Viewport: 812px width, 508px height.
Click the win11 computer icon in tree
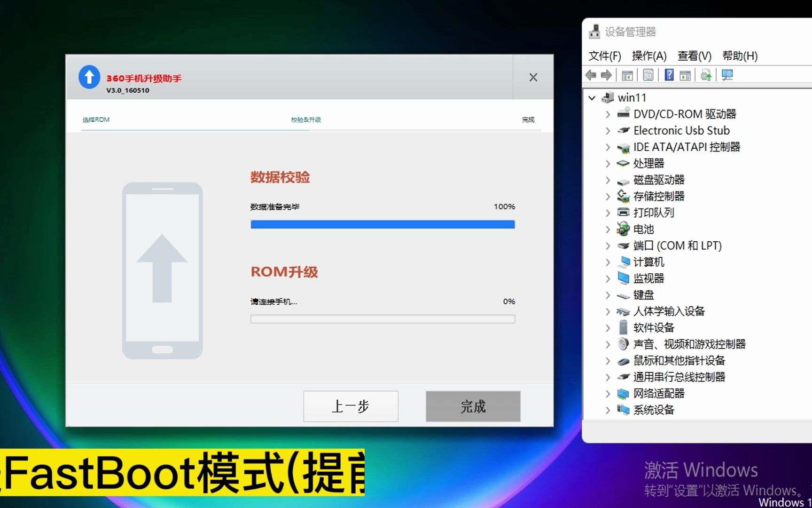[x=608, y=97]
